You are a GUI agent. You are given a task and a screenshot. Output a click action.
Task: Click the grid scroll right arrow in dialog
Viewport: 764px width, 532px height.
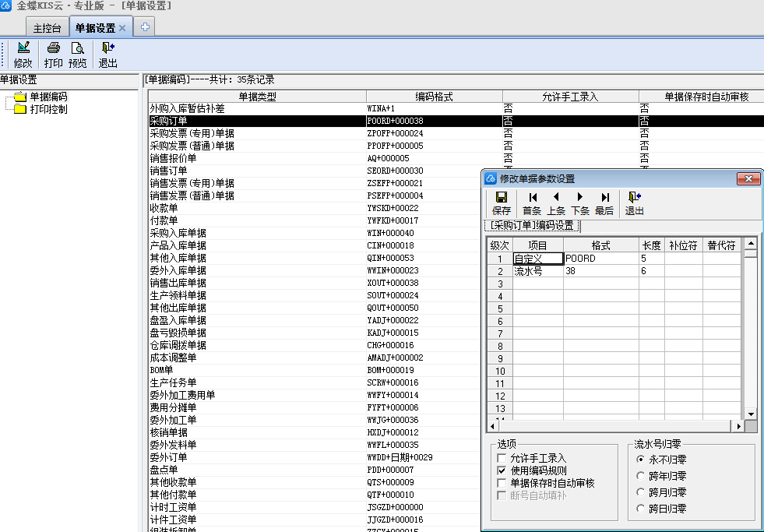click(x=739, y=426)
